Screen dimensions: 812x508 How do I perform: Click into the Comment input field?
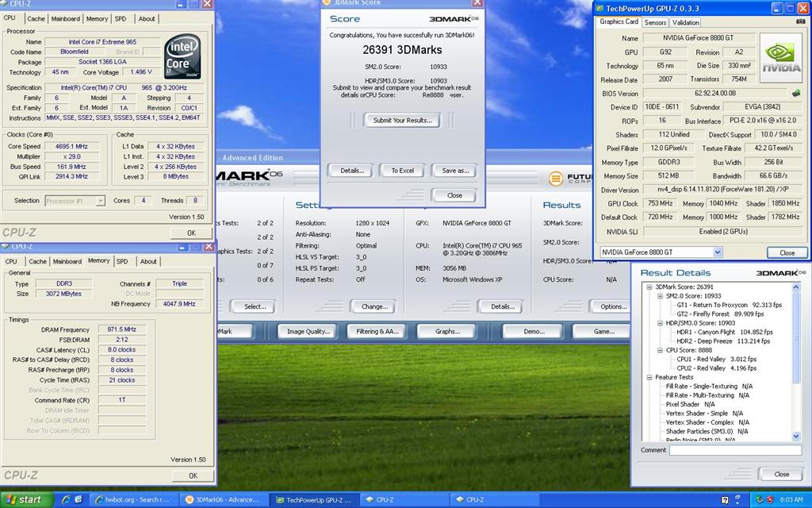tap(735, 451)
